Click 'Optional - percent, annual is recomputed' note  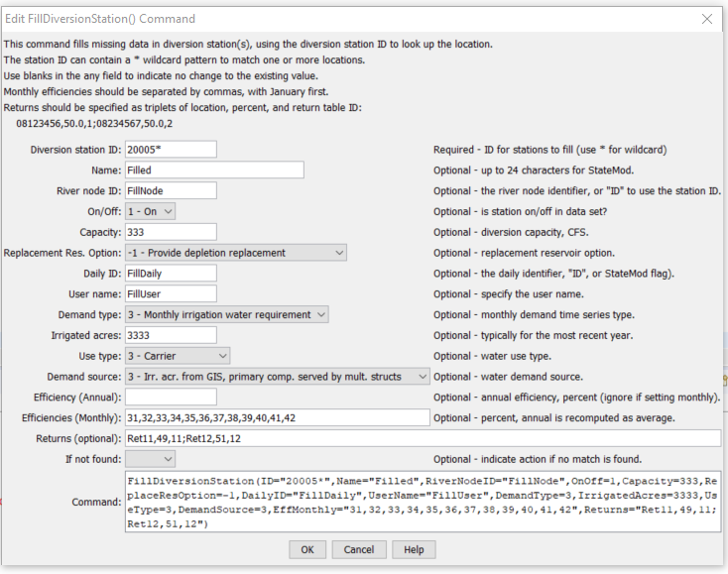(x=553, y=418)
